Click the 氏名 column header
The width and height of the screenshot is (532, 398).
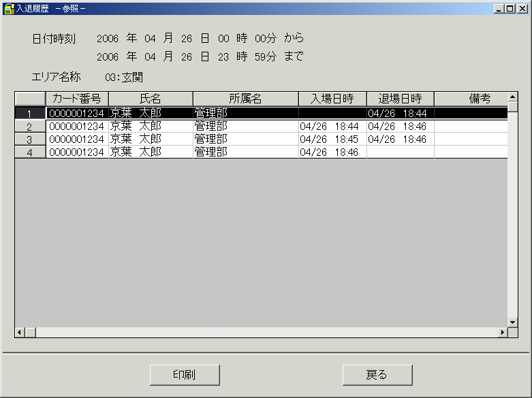[151, 99]
